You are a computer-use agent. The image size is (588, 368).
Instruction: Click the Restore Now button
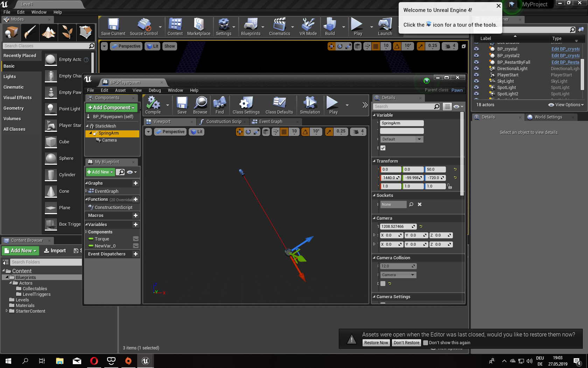pyautogui.click(x=376, y=343)
